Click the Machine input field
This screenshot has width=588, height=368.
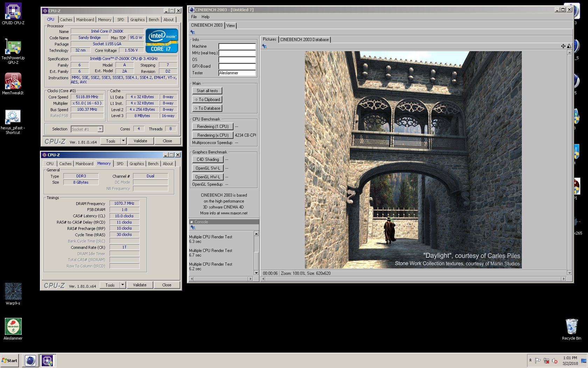[x=237, y=46]
